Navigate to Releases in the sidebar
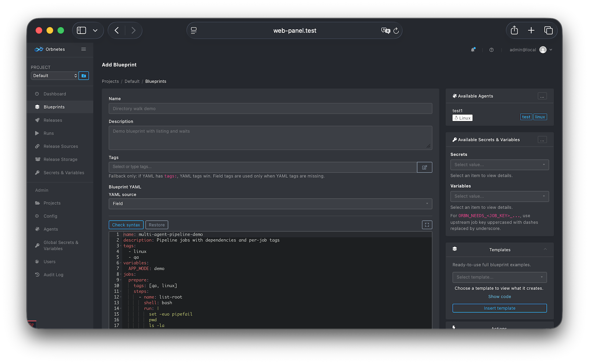Image resolution: width=589 pixels, height=364 pixels. pyautogui.click(x=53, y=120)
